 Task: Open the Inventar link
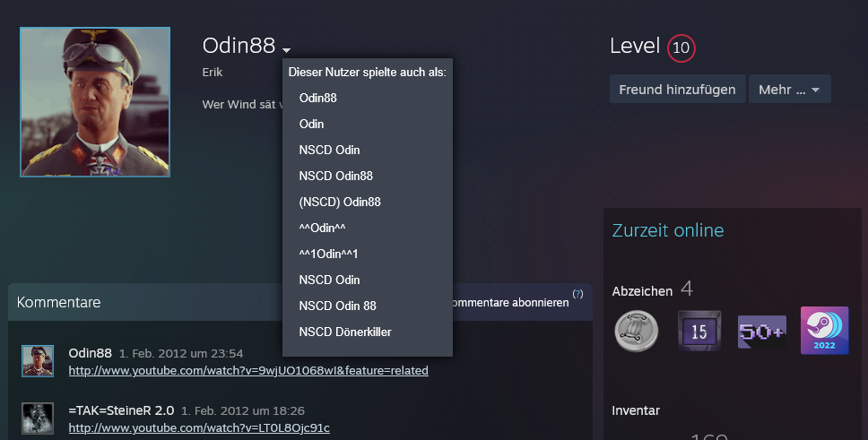point(636,410)
